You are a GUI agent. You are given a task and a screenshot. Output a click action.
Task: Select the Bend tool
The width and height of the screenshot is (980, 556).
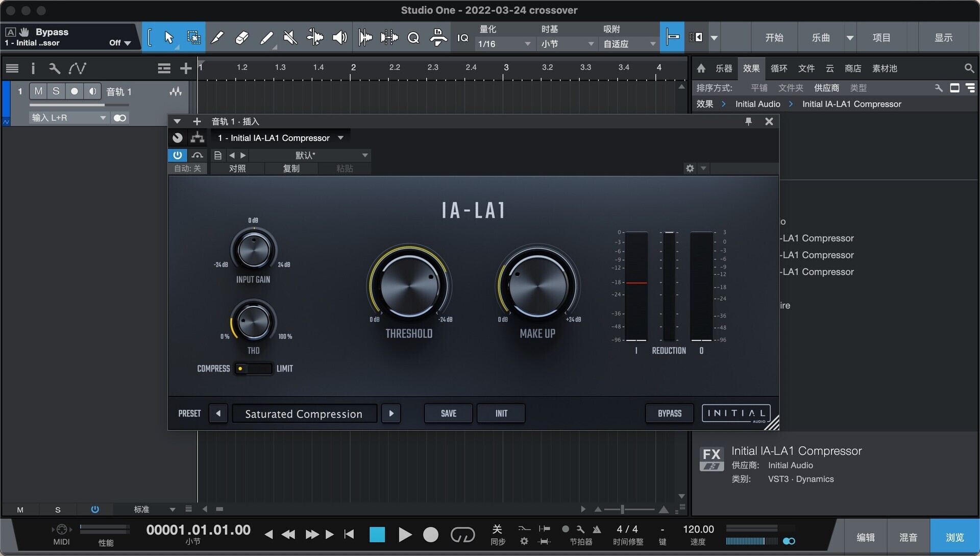[x=315, y=37]
